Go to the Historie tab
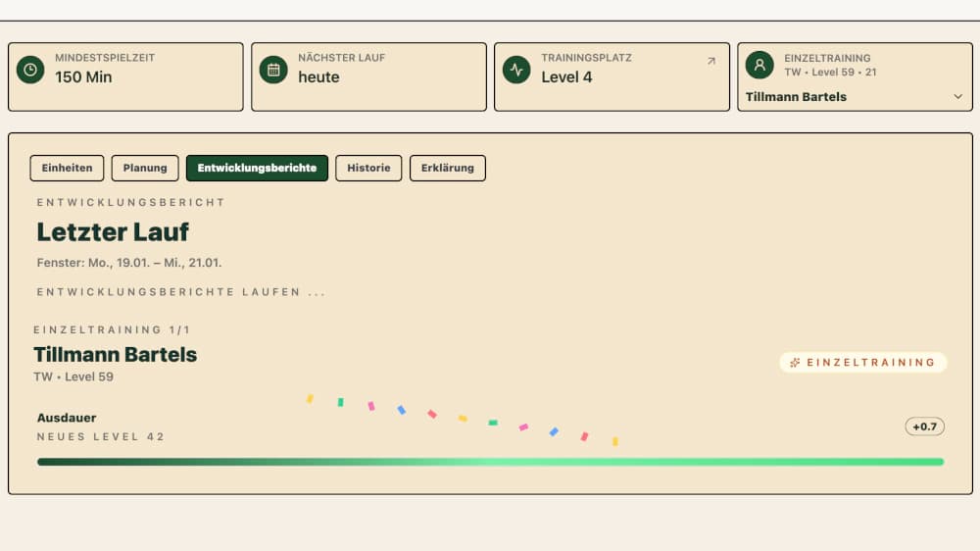This screenshot has height=551, width=980. [x=368, y=168]
